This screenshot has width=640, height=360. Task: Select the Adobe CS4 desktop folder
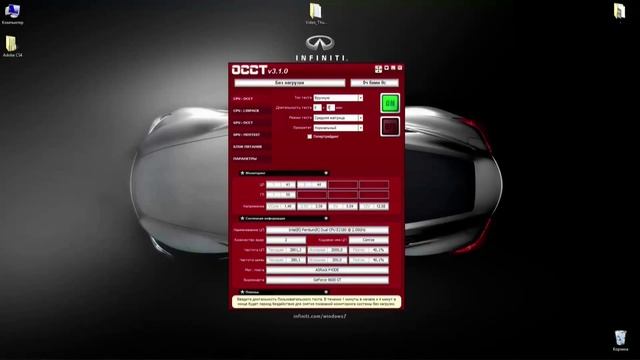click(x=12, y=46)
